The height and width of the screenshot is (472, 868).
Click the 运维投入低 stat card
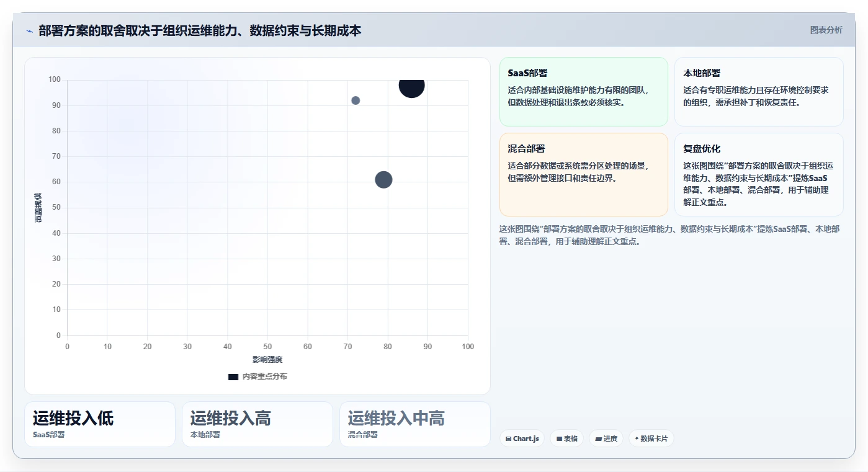[100, 424]
